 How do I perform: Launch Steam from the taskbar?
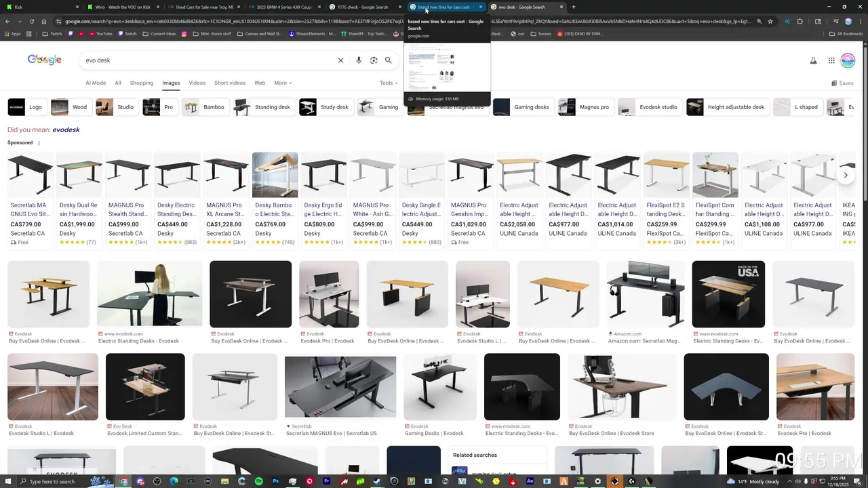[378, 481]
